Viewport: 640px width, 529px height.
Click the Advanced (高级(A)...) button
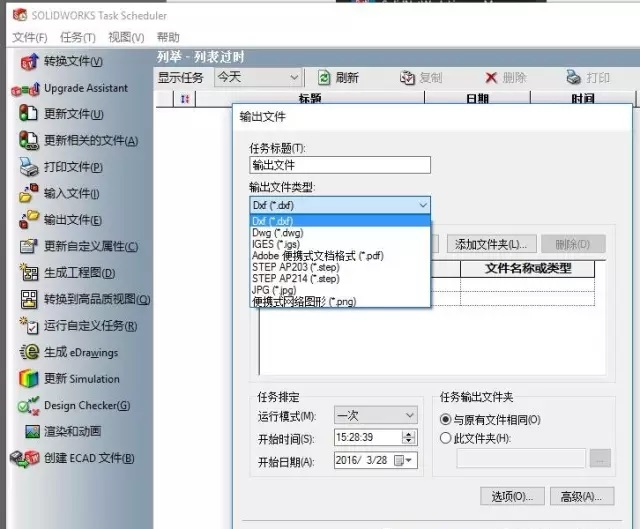tap(582, 496)
